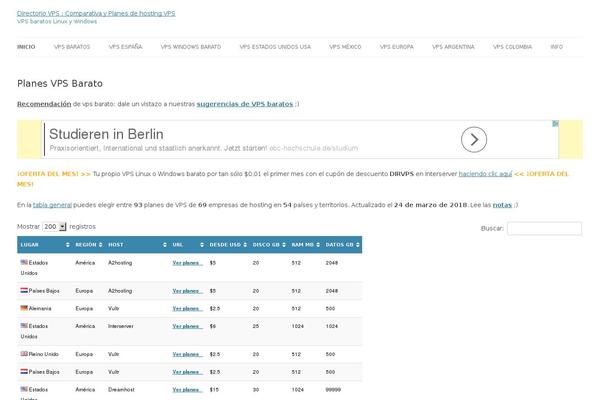
Task: Open VPS BARATOS menu item
Action: click(72, 47)
